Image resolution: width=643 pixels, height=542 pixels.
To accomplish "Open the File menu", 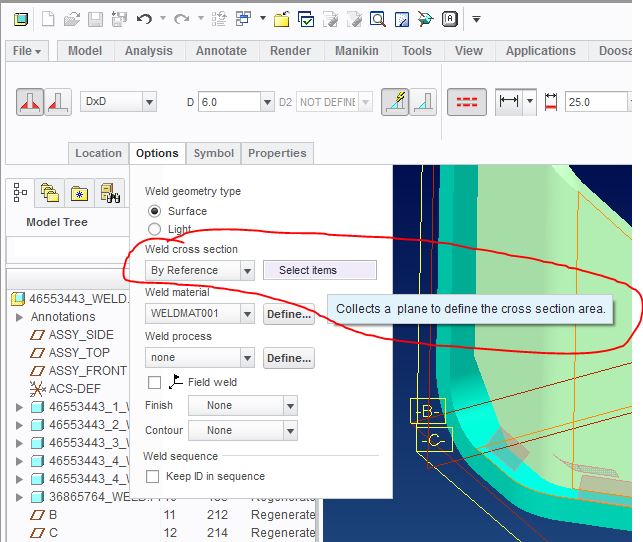I will tap(27, 51).
